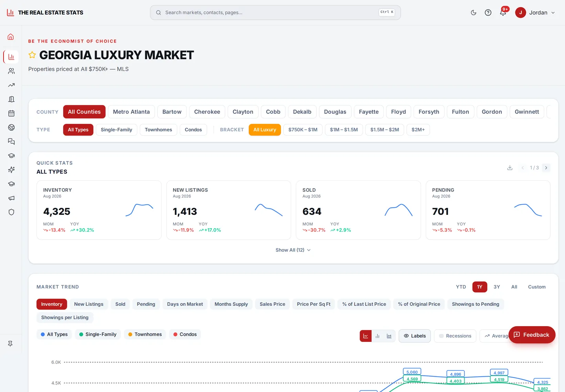
Task: Open the shield sidebar icon
Action: click(x=11, y=212)
